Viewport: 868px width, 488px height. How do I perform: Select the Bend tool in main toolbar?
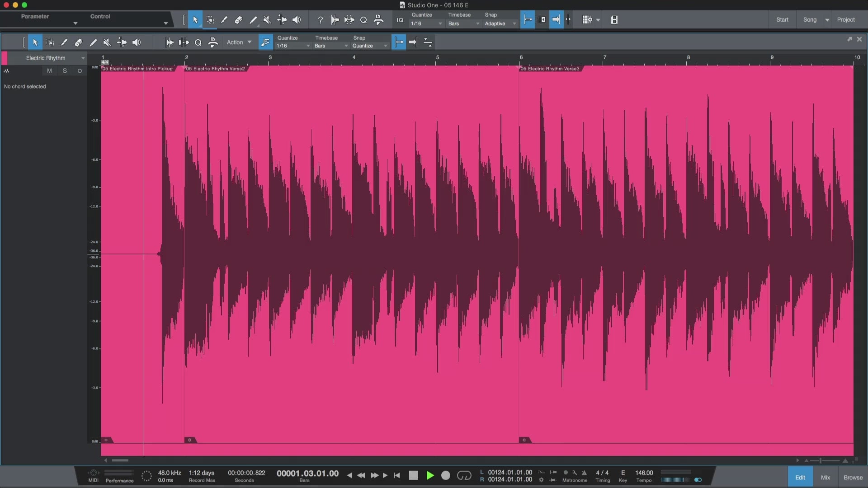[282, 20]
